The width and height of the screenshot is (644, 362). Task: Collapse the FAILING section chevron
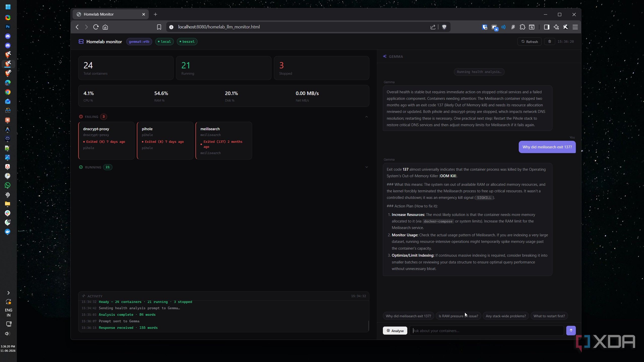coord(366,117)
